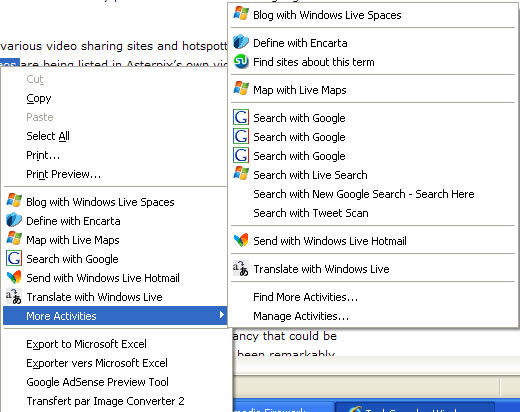Click Windows logo icon beside Map with Live Maps in submenu
The image size is (520, 412).
tap(241, 89)
